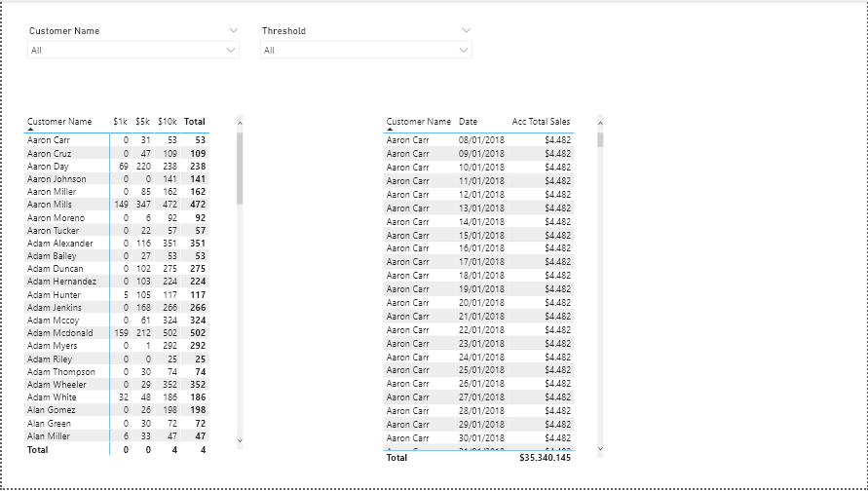Click date 20/01/2018 in right table

(x=481, y=303)
